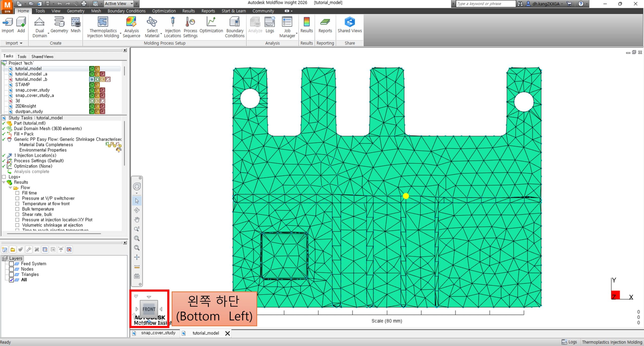Check the Bulk temperature result
The width and height of the screenshot is (644, 346).
pyautogui.click(x=17, y=209)
